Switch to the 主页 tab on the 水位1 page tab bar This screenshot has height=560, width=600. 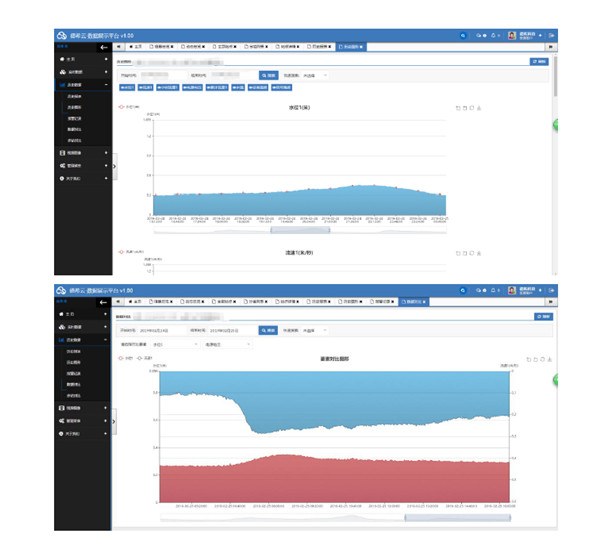(x=136, y=47)
